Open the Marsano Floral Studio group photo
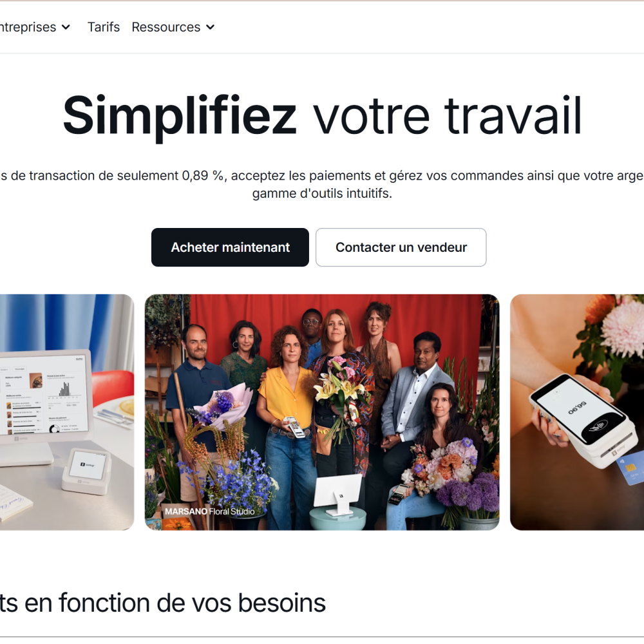The width and height of the screenshot is (644, 644). tap(322, 412)
